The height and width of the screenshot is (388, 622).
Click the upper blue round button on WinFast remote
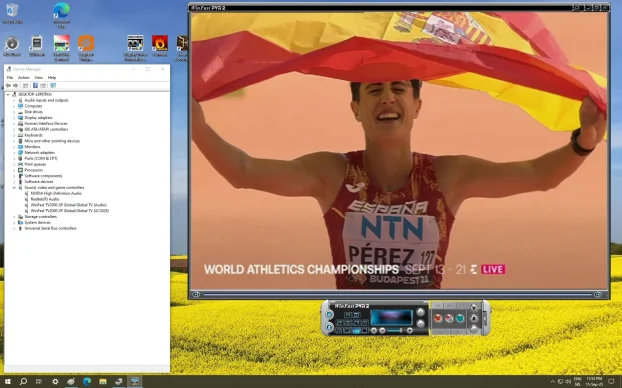[329, 314]
